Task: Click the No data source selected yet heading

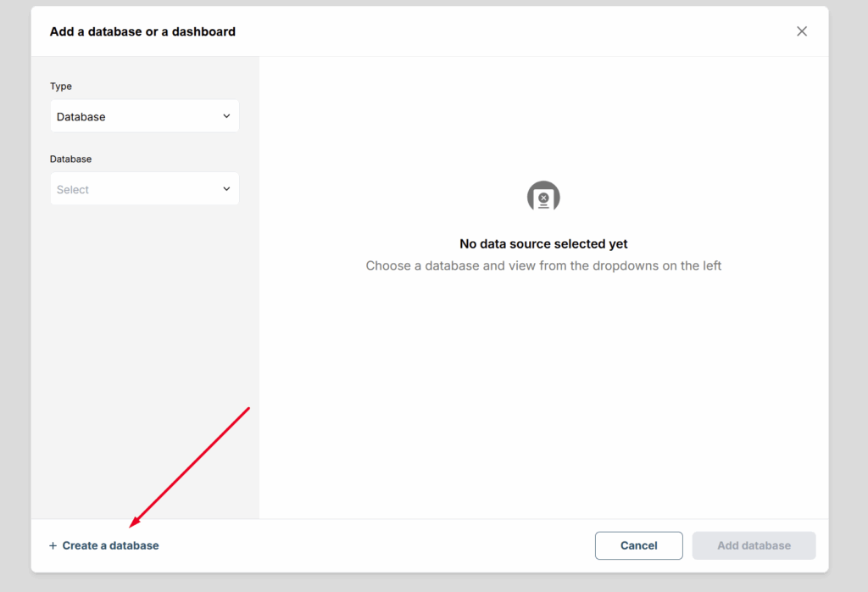Action: click(x=543, y=244)
